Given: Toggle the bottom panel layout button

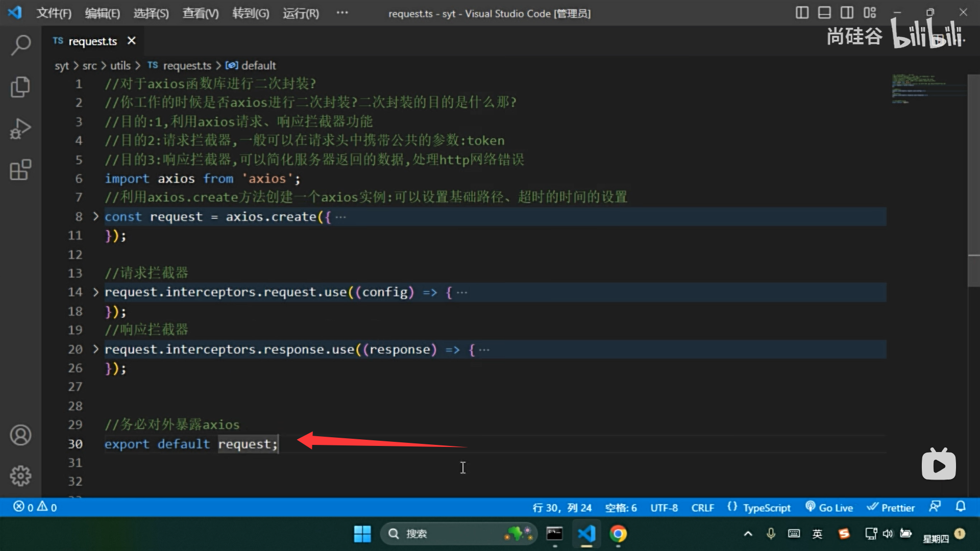Looking at the screenshot, I should [x=824, y=13].
